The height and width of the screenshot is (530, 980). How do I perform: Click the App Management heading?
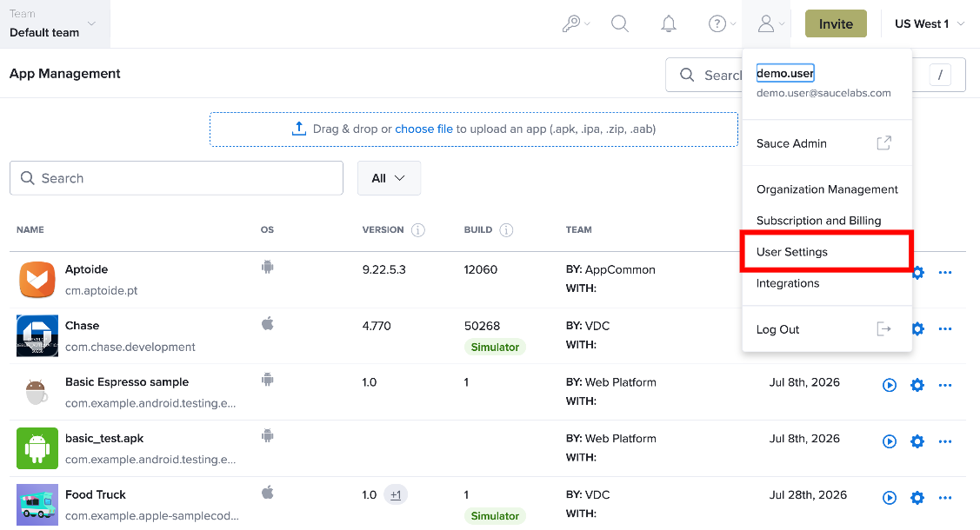(65, 74)
